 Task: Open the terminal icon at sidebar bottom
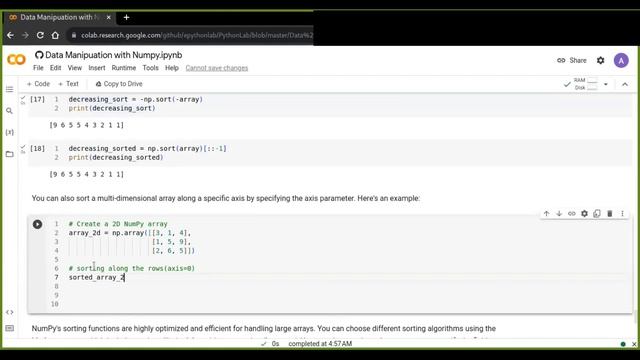pos(9,328)
